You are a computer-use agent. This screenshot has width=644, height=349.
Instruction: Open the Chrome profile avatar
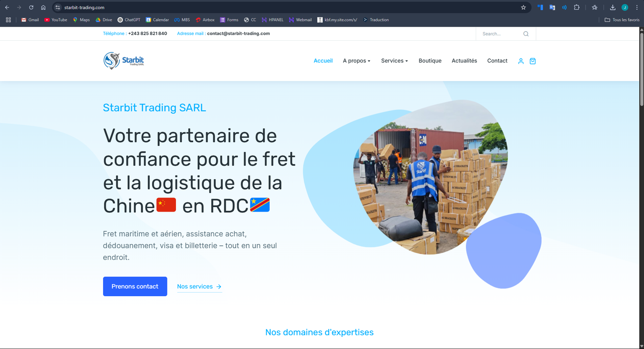625,7
